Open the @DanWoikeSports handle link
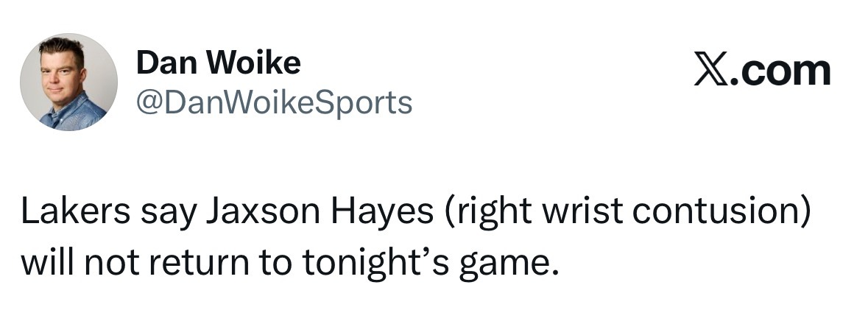The image size is (868, 324). pyautogui.click(x=274, y=102)
